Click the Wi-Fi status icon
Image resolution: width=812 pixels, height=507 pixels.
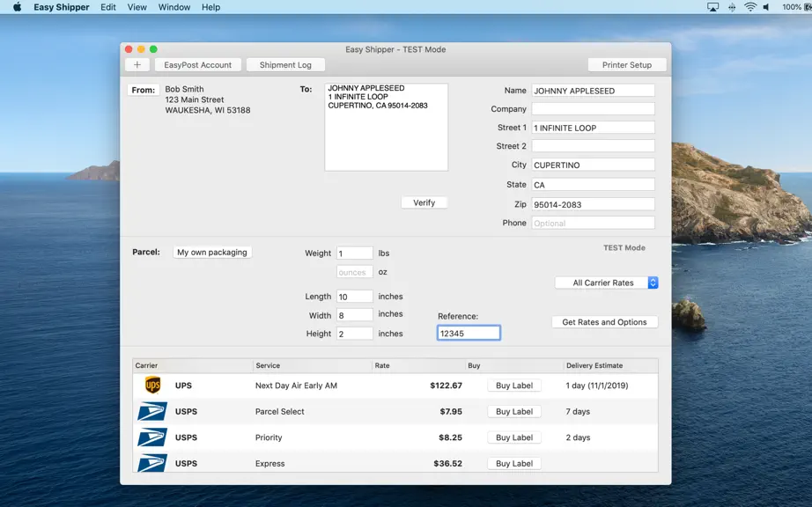coord(749,7)
